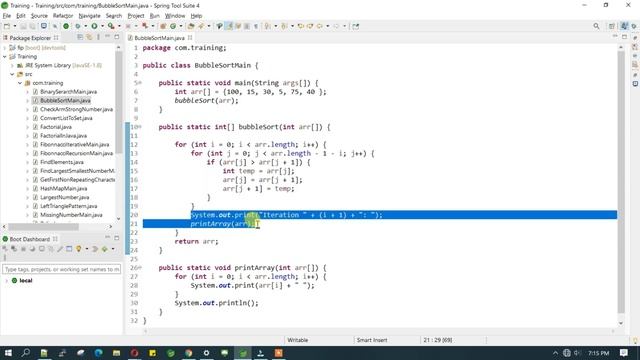Viewport: 640px width, 360px height.
Task: Open the Source menu
Action: coord(39,16)
